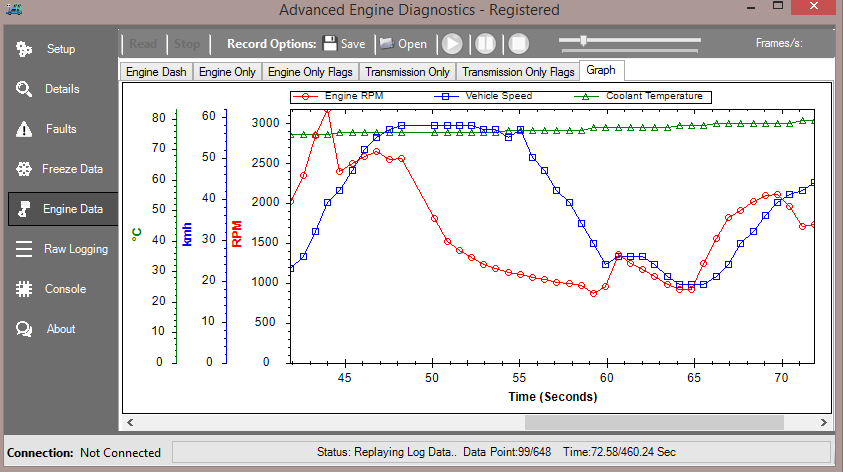Switch to Transmission Only Flags tab
The height and width of the screenshot is (472, 843).
518,71
